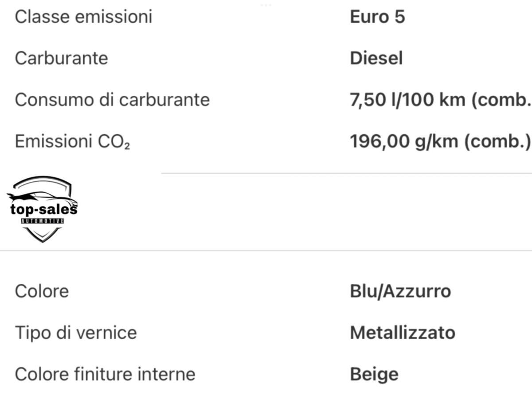Select the Carburante label

click(61, 58)
